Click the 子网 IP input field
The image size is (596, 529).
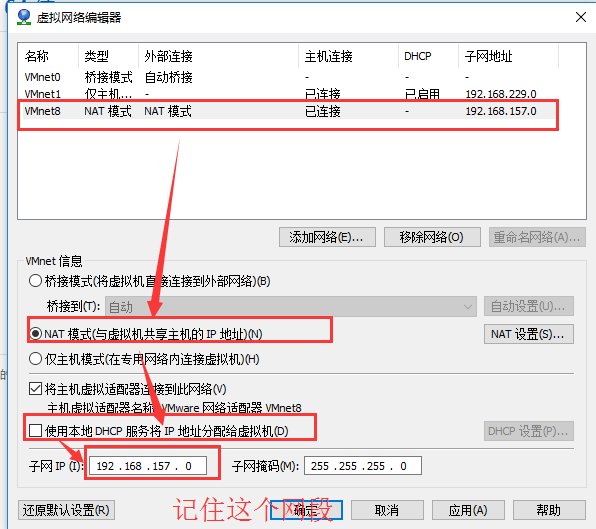pos(148,466)
